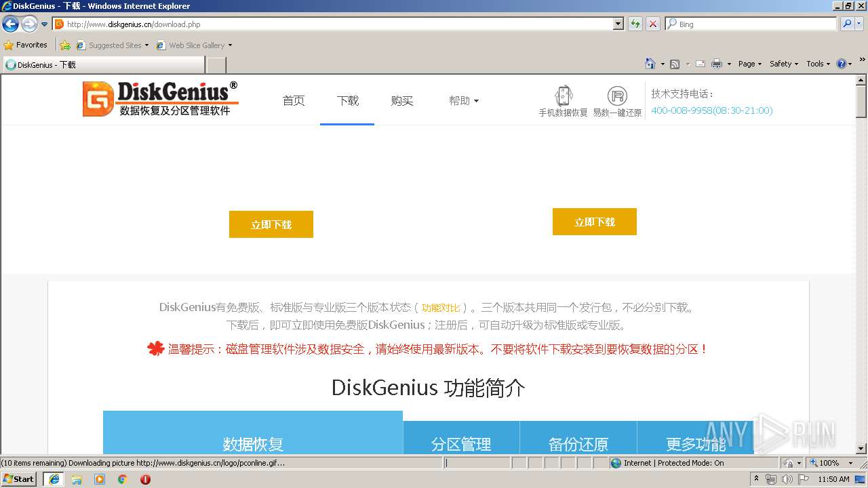Screen dimensions: 868x488
Task: Select the 备份还原 feature tab
Action: 578,438
